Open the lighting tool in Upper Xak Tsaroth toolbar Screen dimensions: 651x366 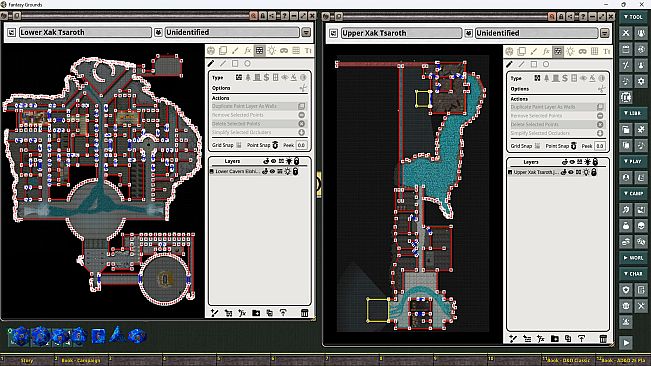tap(570, 51)
